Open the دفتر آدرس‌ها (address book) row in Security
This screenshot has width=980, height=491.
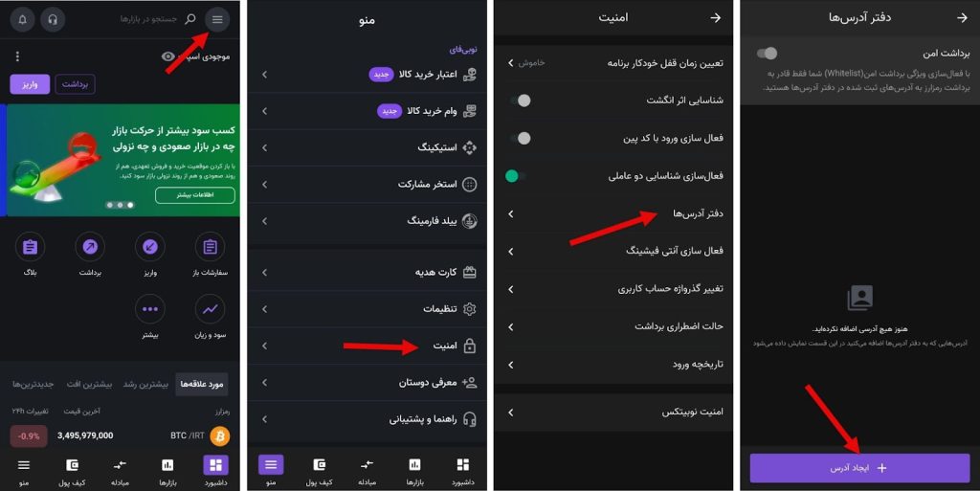tap(613, 213)
